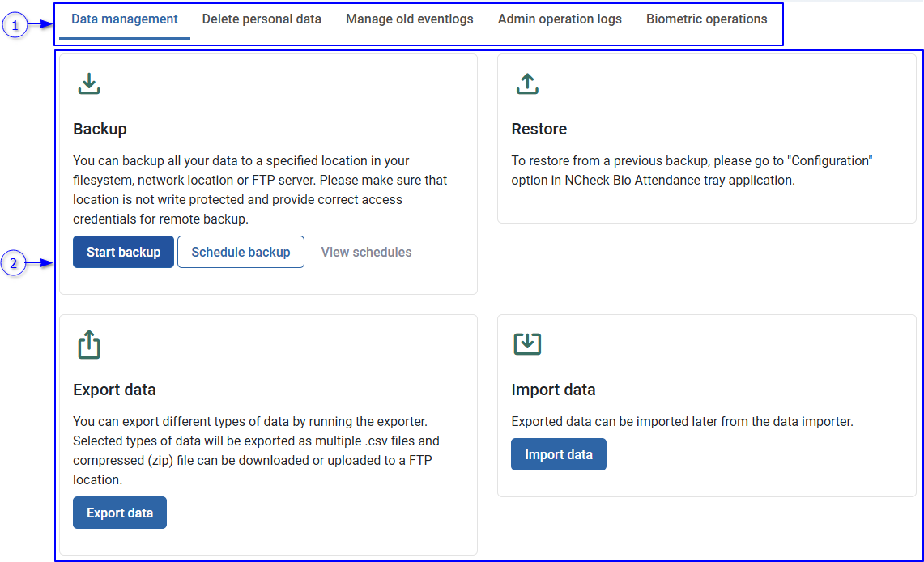Switch to the Data management tab
Viewport: 924px width, 562px height.
point(125,19)
